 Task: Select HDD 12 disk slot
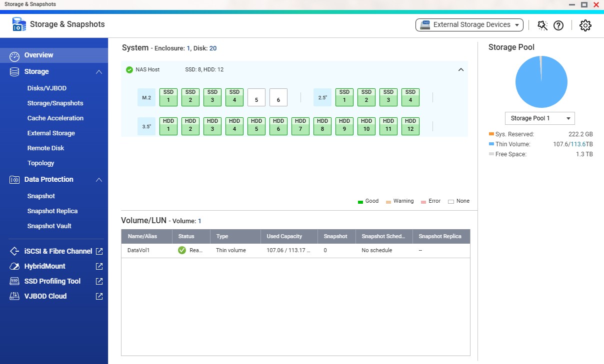click(x=410, y=126)
